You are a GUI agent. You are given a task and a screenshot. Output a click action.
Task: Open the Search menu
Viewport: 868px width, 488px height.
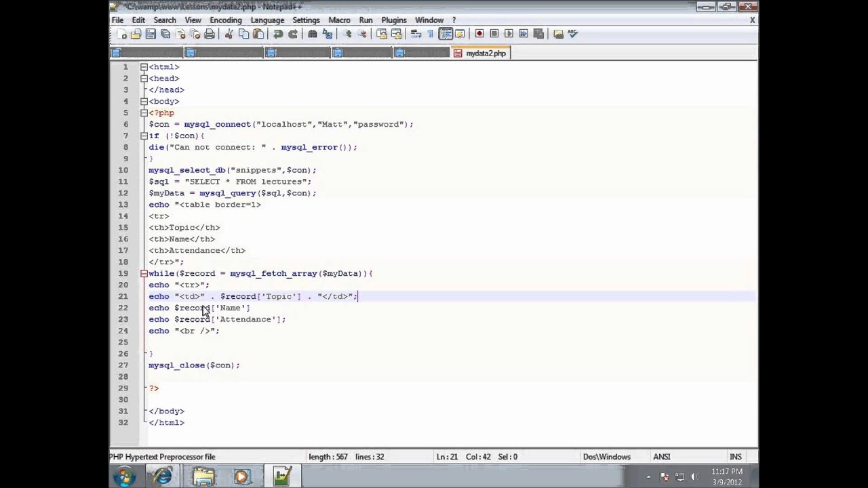click(x=165, y=20)
